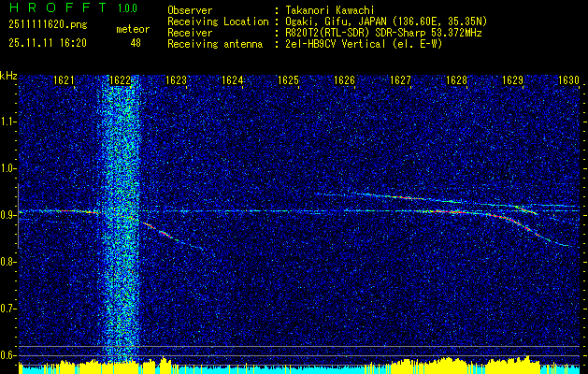The image size is (588, 374).
Task: Click the Receiving Location field label
Action: [218, 22]
